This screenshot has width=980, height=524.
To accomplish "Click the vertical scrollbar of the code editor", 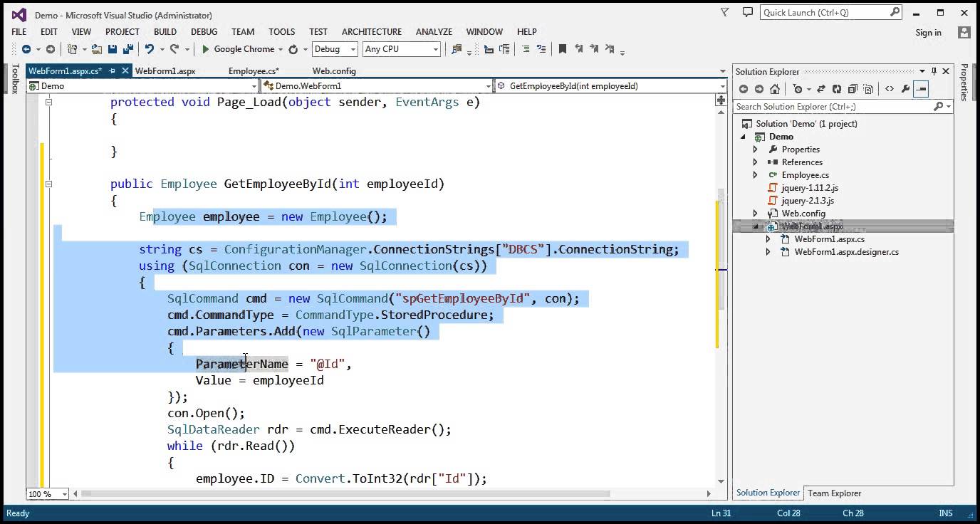I will 721,285.
